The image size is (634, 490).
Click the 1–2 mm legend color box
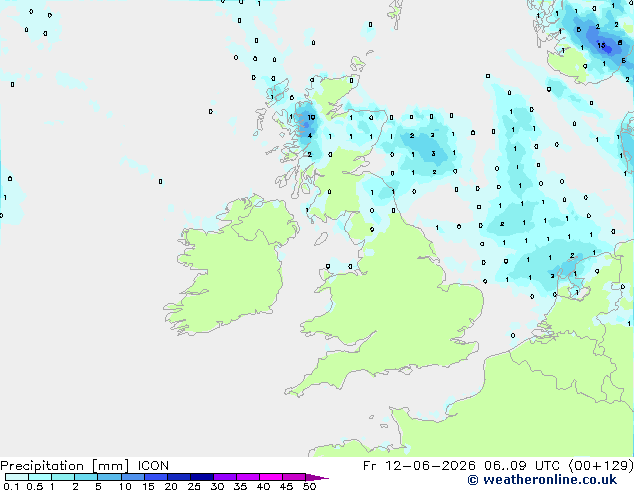coord(63,477)
